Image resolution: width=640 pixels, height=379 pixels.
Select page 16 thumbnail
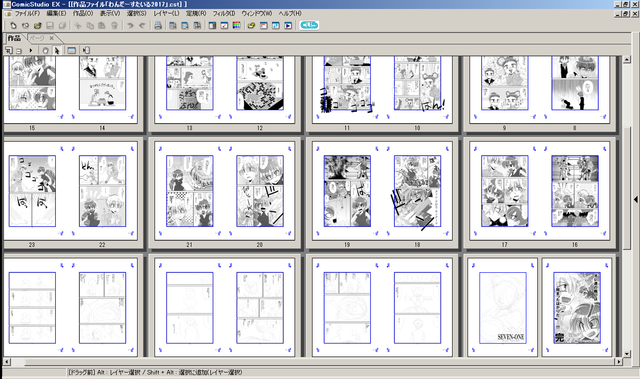575,191
